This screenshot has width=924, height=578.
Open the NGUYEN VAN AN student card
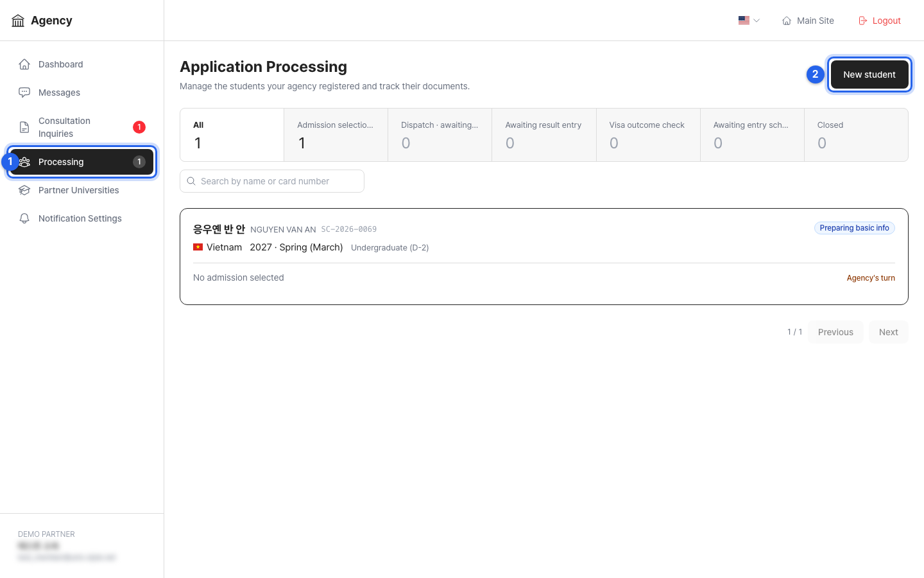(544, 256)
